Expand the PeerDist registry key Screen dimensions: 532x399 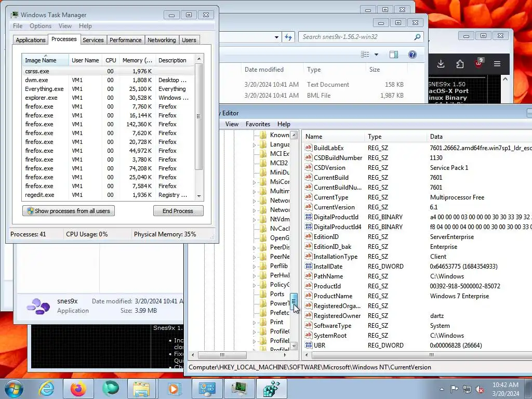pos(254,248)
